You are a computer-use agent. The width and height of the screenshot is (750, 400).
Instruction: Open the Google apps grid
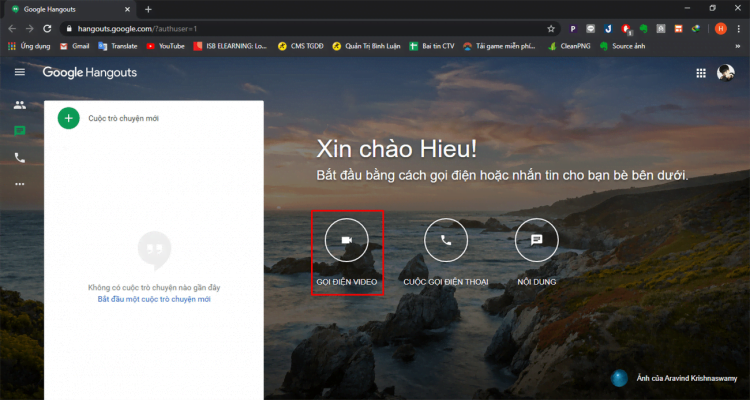701,73
